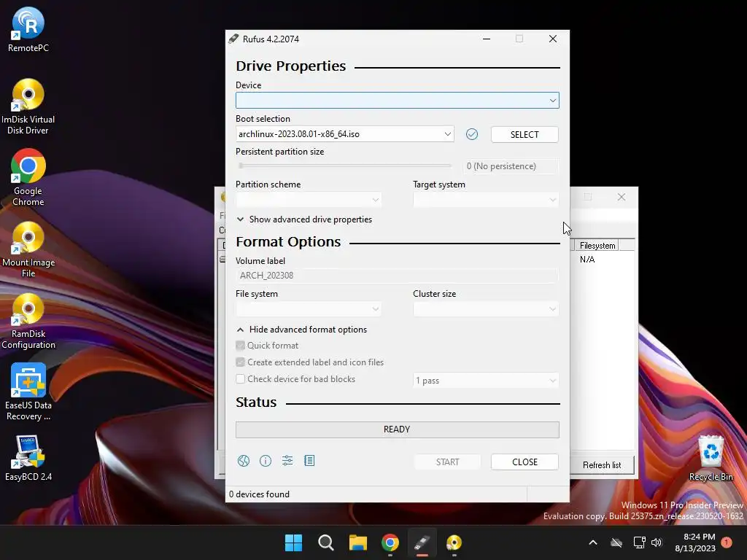Viewport: 747px width, 560px height.
Task: Click SELECT to choose an ISO
Action: tap(525, 135)
